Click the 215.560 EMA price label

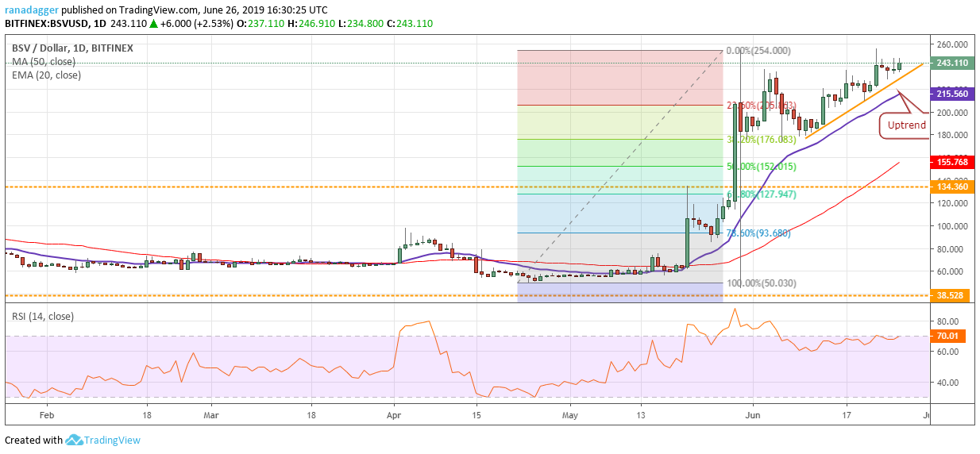tap(952, 94)
